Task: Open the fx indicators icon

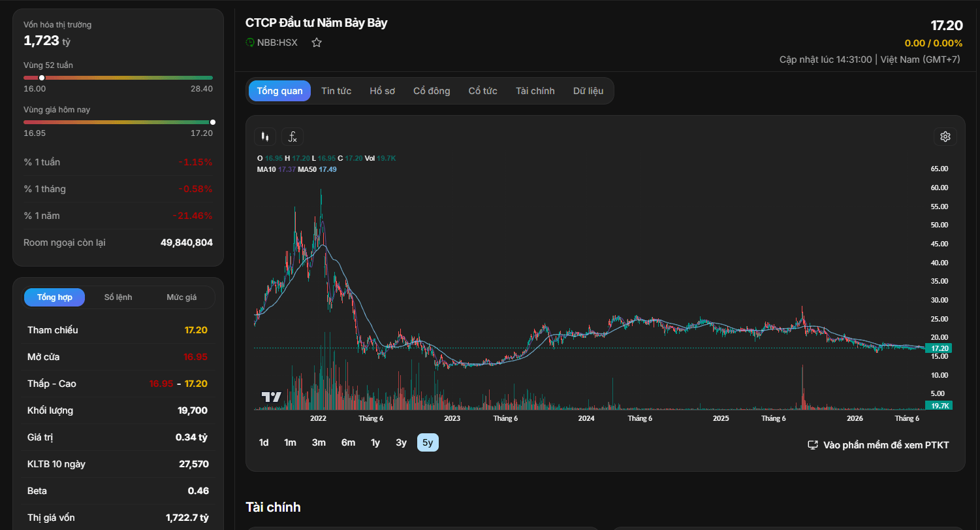Action: tap(292, 137)
